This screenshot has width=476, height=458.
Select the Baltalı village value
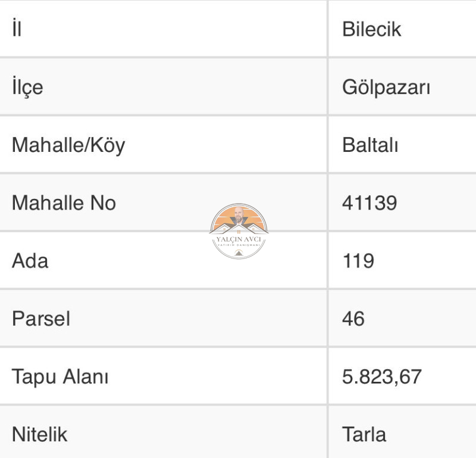click(x=370, y=145)
